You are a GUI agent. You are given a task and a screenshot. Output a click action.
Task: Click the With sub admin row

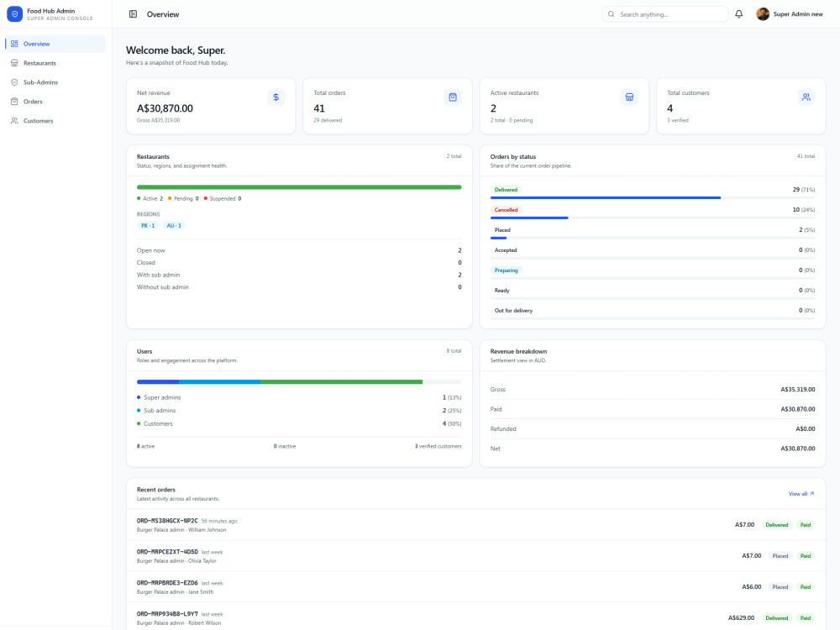299,276
